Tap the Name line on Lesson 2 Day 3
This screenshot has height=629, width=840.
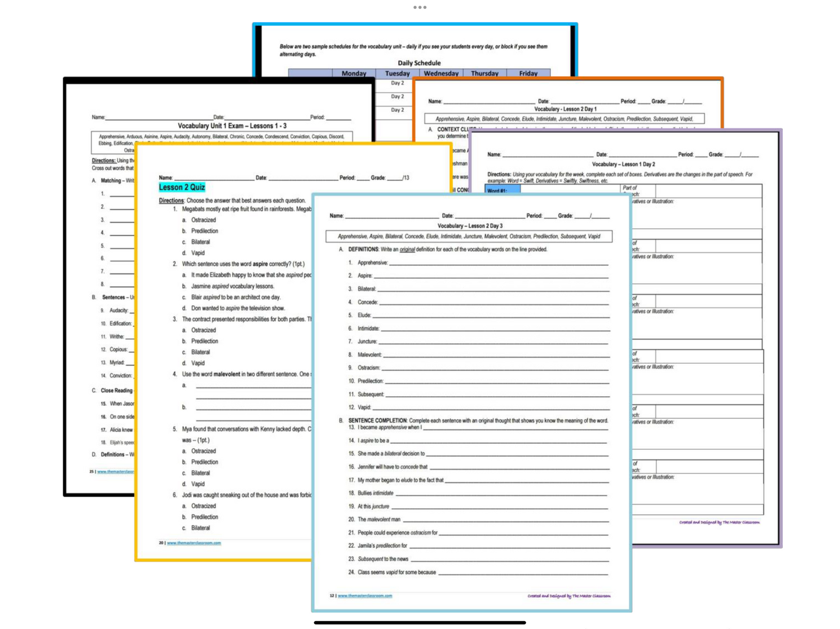click(391, 216)
